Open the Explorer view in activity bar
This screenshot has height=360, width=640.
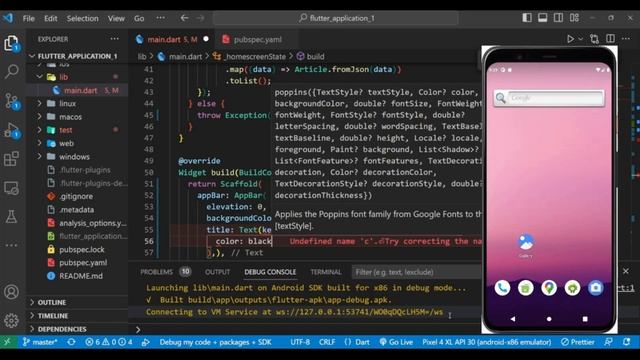[11, 43]
